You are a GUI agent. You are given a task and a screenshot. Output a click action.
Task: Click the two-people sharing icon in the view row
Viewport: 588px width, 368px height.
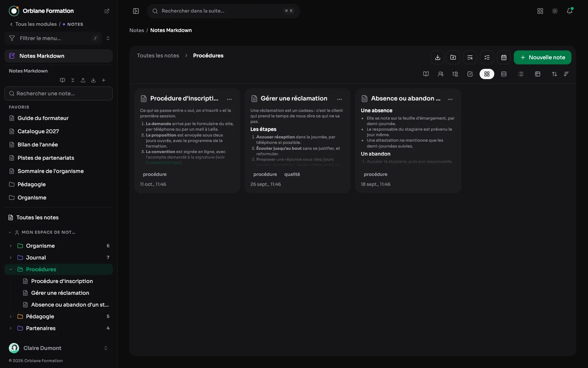click(441, 74)
